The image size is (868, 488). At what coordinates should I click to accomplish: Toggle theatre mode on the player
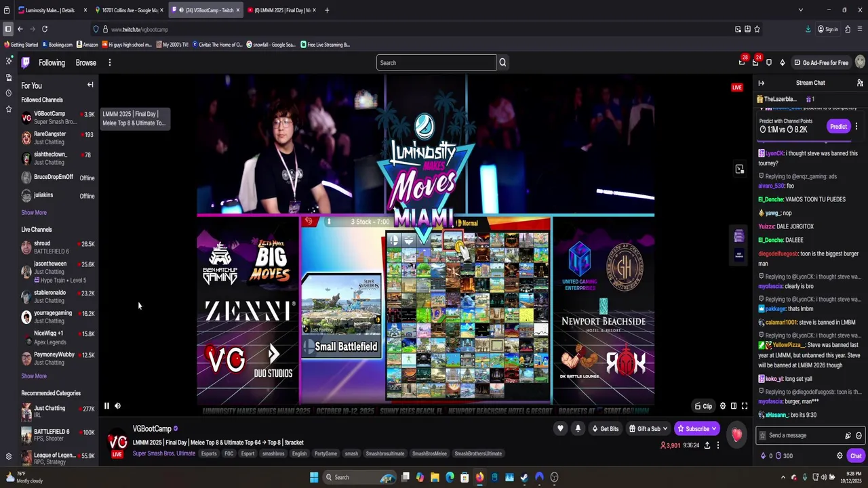(734, 406)
